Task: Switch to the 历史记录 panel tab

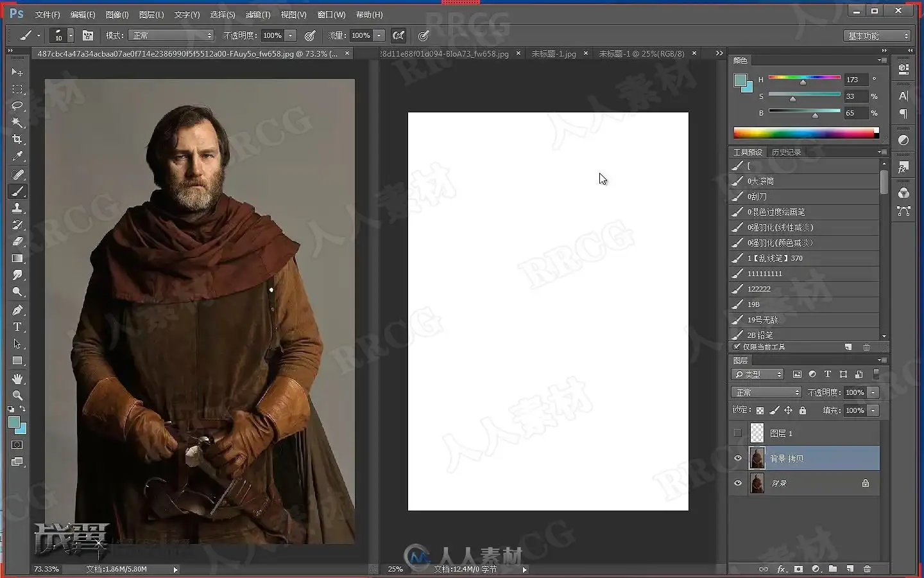Action: click(786, 152)
